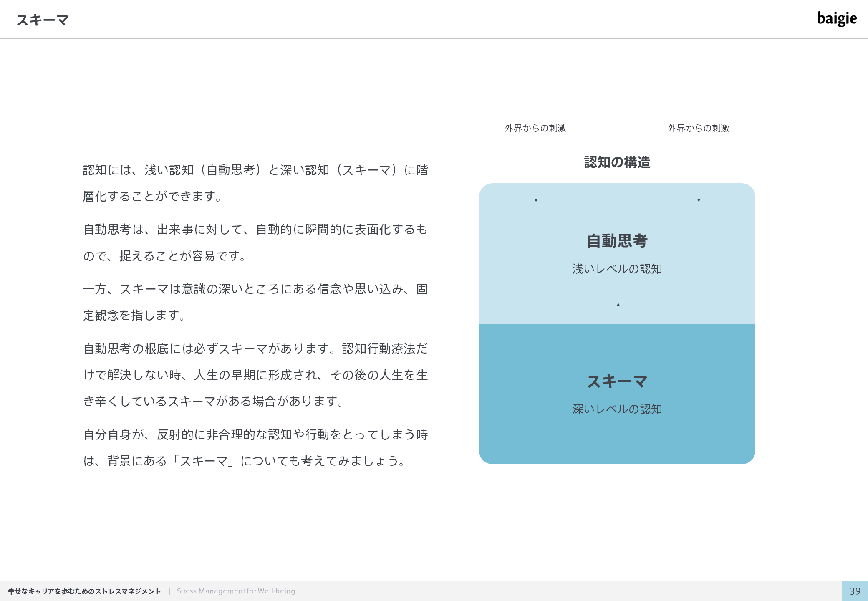Click the paragraph starting 一方、スキーマは
This screenshot has width=868, height=601.
pyautogui.click(x=255, y=302)
